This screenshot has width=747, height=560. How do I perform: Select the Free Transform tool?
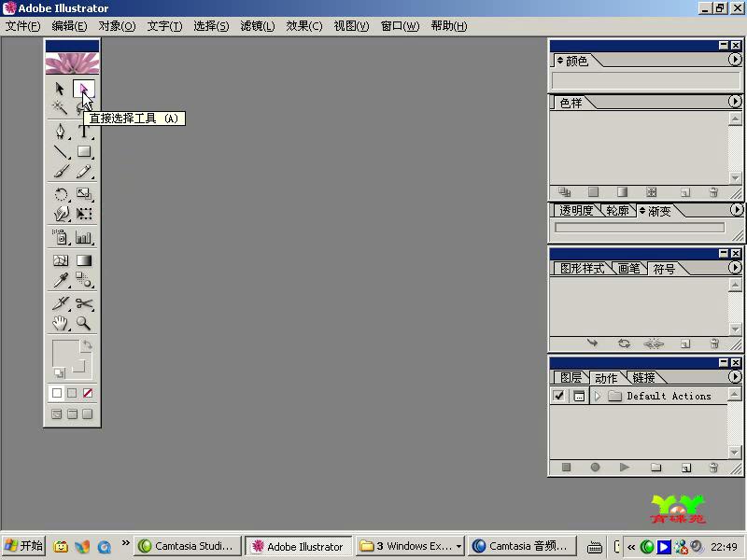click(84, 214)
